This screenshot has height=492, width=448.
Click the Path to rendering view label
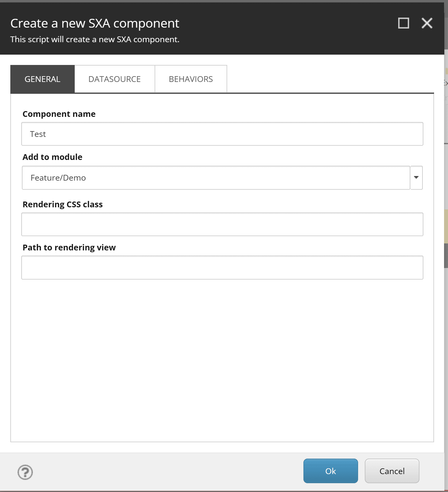coord(69,247)
